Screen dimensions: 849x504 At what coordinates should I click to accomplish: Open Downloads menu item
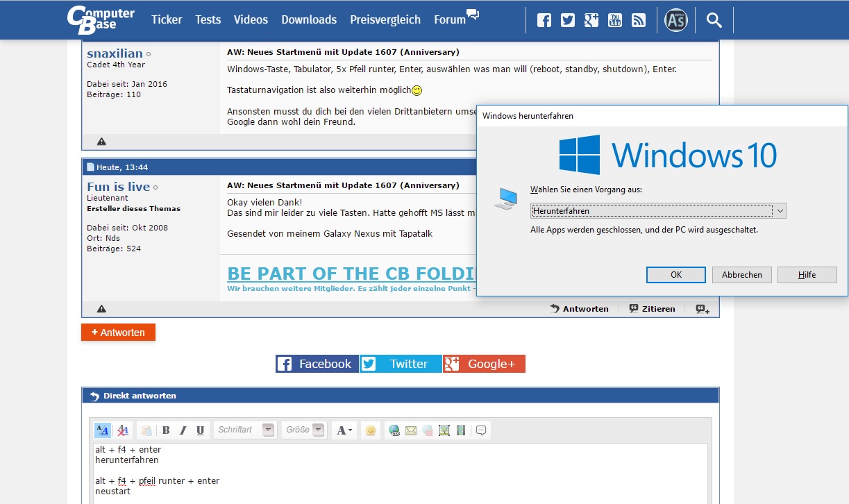(309, 19)
